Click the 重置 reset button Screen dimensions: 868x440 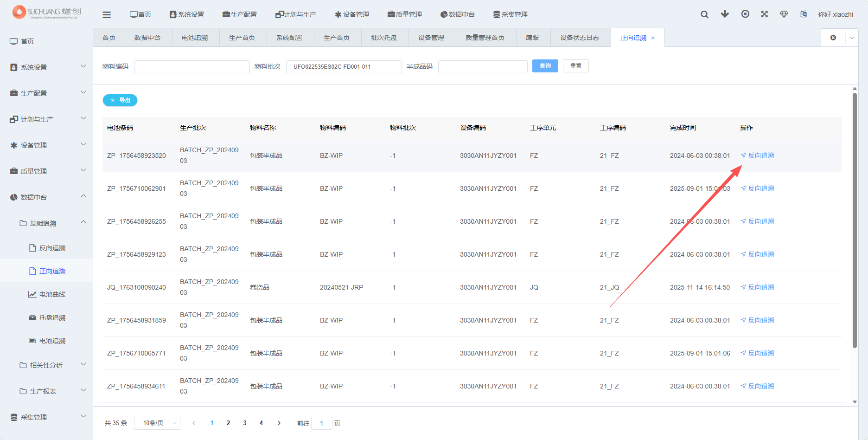click(576, 66)
